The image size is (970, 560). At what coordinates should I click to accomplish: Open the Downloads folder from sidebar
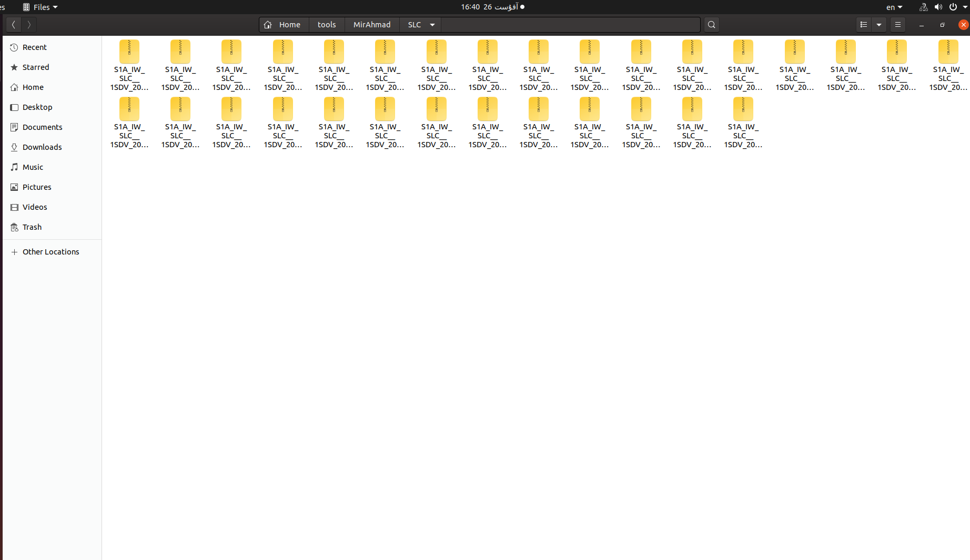click(x=42, y=147)
